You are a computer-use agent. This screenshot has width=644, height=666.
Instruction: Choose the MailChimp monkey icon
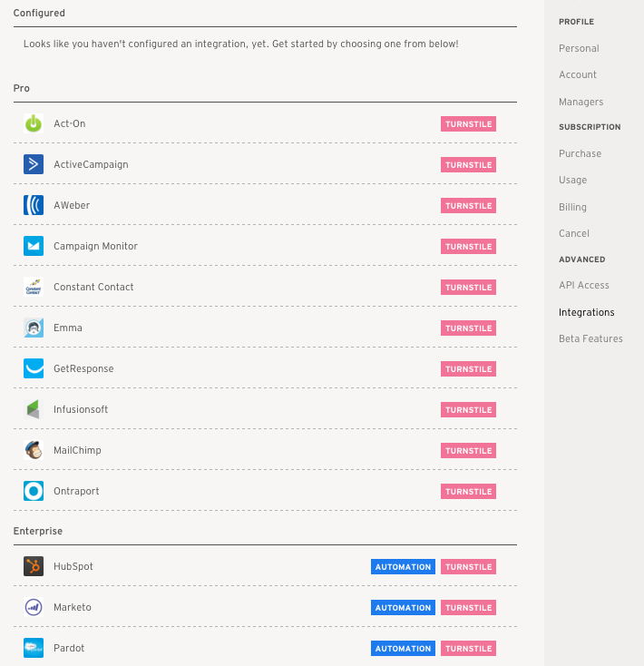tap(34, 450)
